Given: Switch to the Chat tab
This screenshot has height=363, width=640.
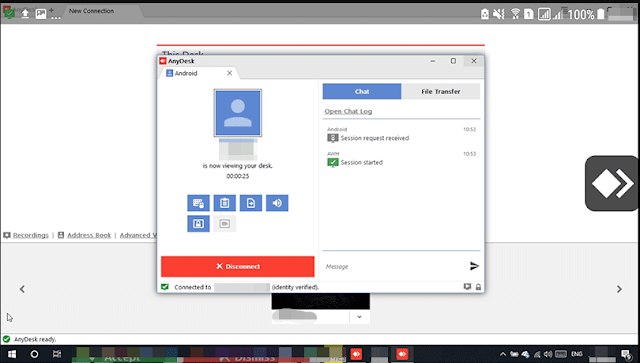Looking at the screenshot, I should point(362,91).
